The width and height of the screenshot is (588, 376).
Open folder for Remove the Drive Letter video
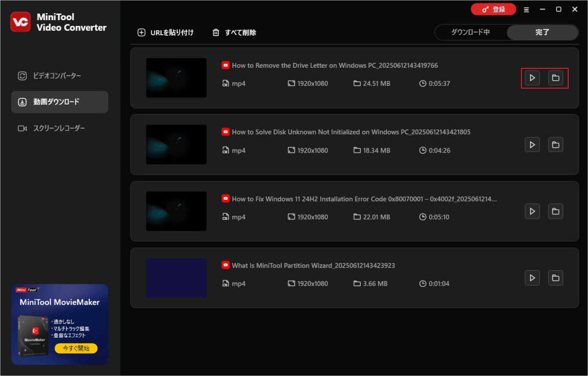(x=556, y=78)
